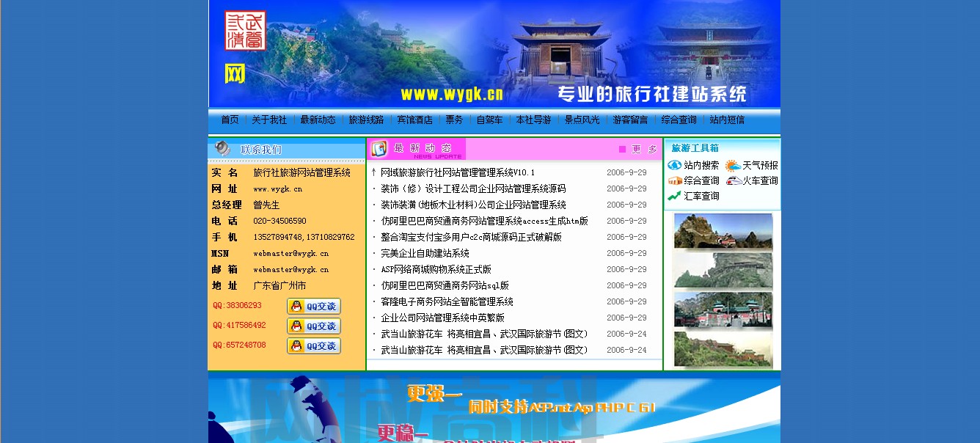Click the 旅游工具箱 panel title

695,147
